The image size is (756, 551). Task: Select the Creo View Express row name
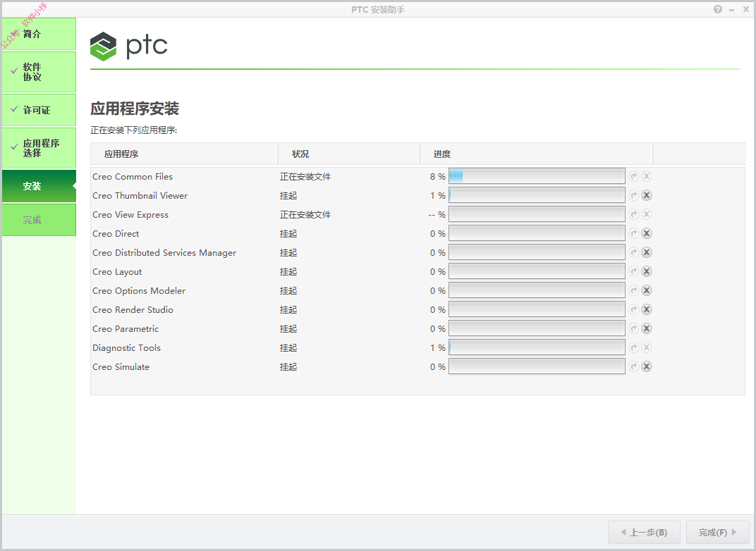tap(130, 215)
